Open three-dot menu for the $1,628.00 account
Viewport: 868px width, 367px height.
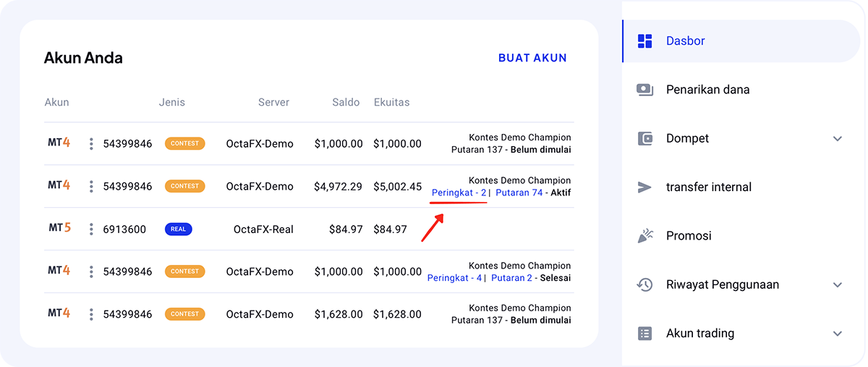(91, 314)
